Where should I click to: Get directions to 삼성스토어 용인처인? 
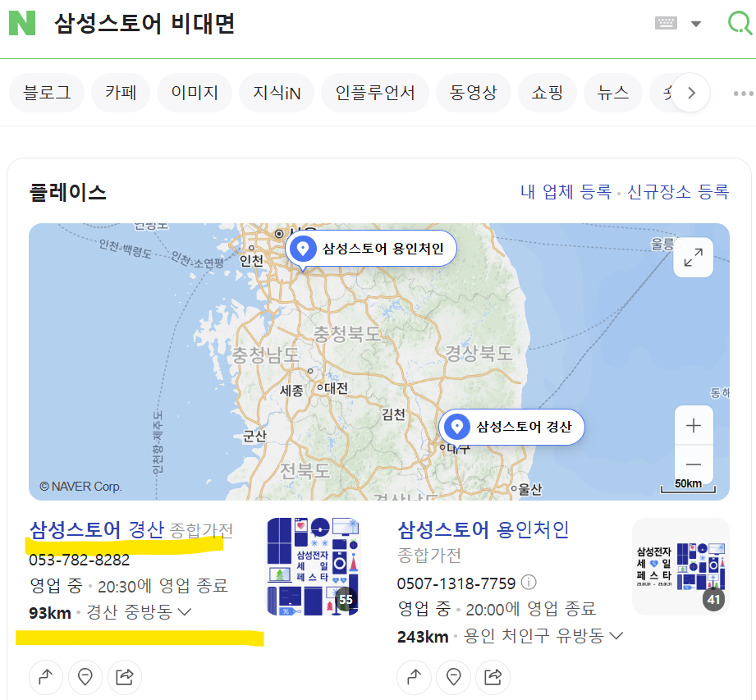point(415,677)
